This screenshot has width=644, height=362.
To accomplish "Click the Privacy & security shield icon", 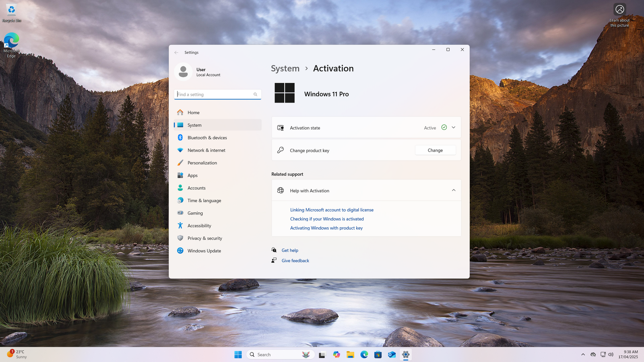I will click(180, 238).
